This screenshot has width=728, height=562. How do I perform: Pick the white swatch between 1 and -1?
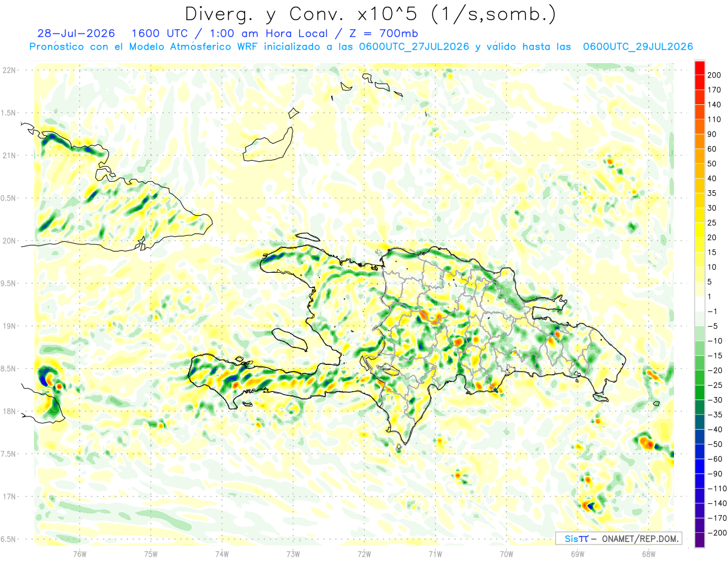[699, 304]
